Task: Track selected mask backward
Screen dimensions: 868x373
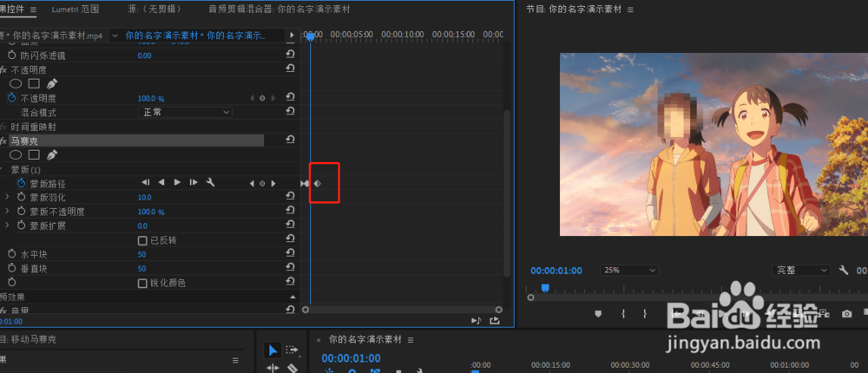Action: [x=161, y=183]
